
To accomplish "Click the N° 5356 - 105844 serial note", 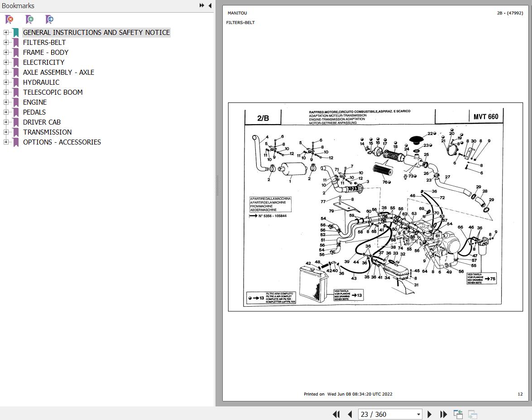I will 273,216.
